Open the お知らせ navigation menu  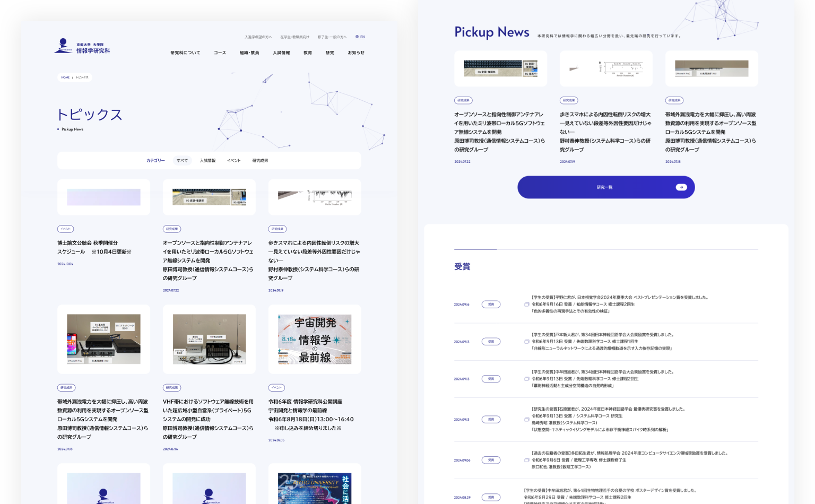(x=356, y=53)
